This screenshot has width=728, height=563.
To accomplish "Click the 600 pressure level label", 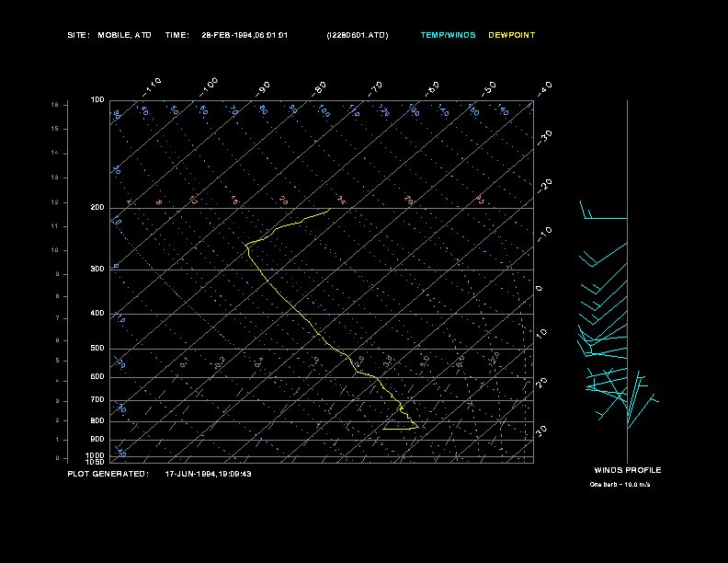I will point(97,377).
